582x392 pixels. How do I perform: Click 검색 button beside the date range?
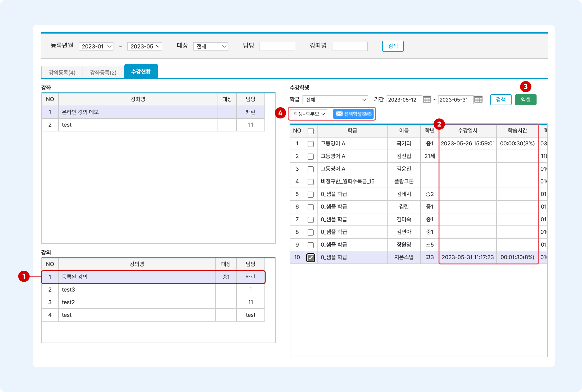[x=500, y=99]
